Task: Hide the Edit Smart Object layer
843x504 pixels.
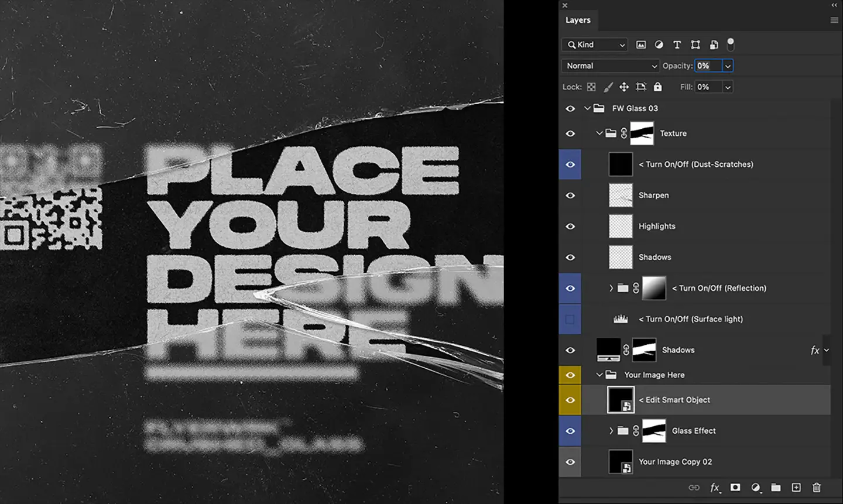Action: (x=570, y=400)
